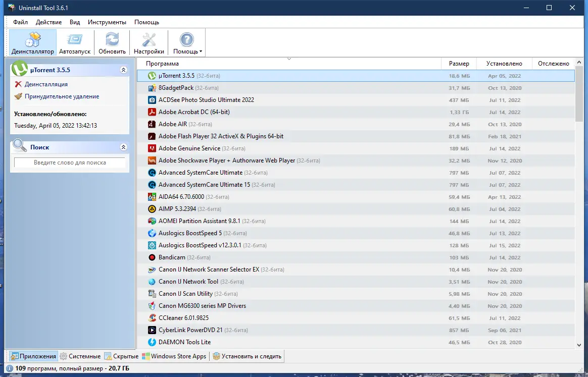Viewport: 588px width, 377px height.
Task: Click the scrollbar up arrow
Action: [x=579, y=62]
